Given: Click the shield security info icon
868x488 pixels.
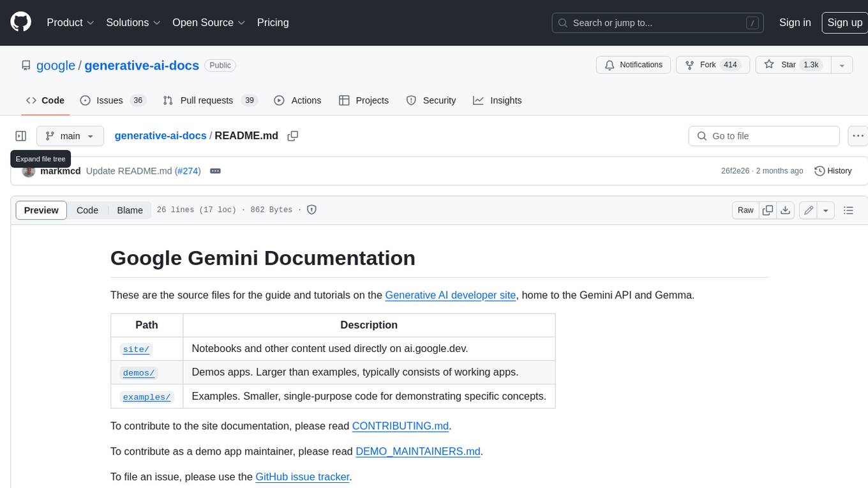Looking at the screenshot, I should (311, 210).
